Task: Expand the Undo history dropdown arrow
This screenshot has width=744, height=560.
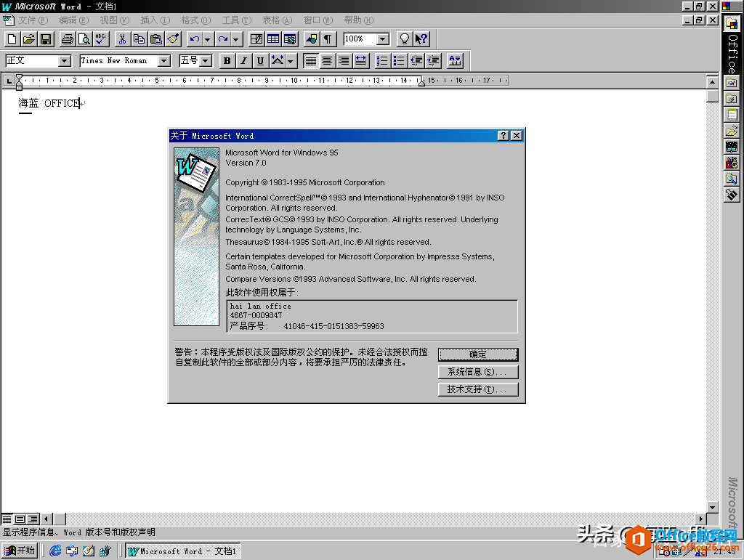Action: coord(207,39)
